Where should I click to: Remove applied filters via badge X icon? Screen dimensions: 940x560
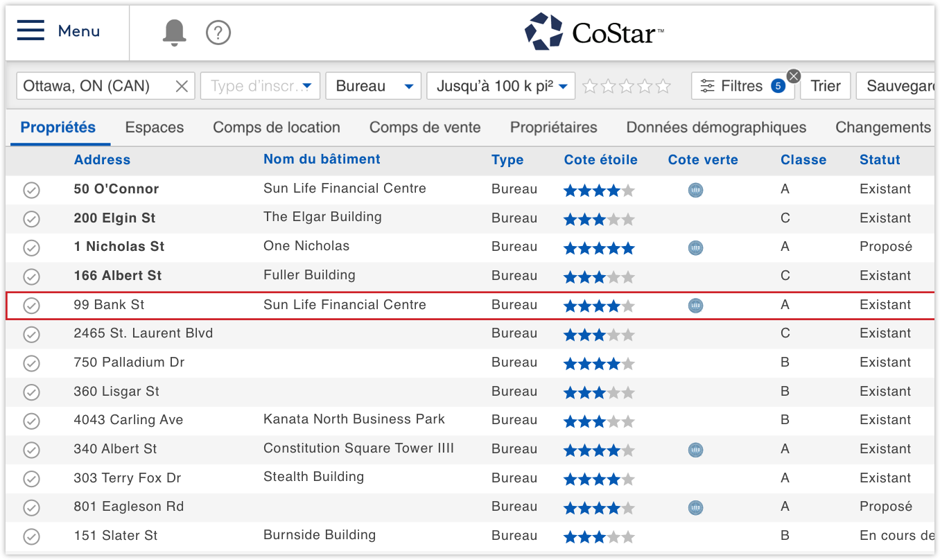tap(794, 76)
